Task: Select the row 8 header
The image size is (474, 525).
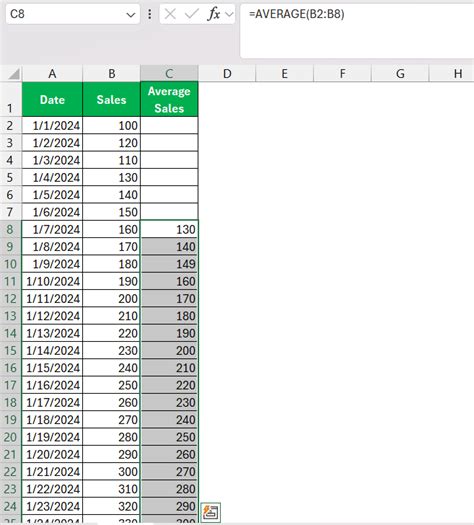Action: [x=10, y=229]
